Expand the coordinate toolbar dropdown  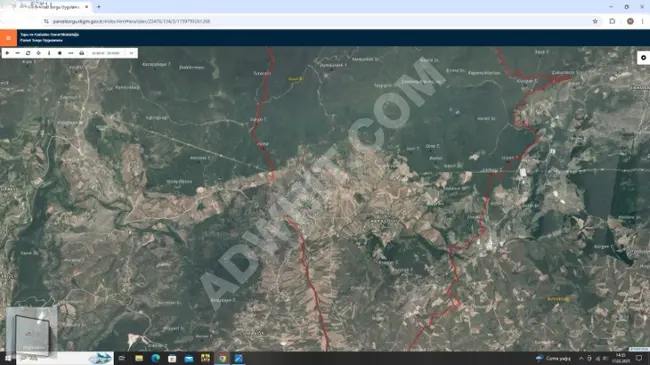(x=131, y=53)
